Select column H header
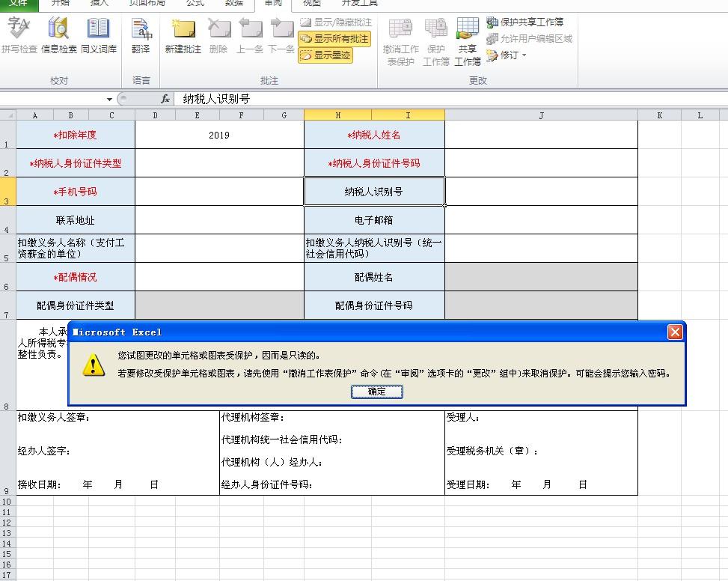The image size is (728, 581). pos(337,115)
